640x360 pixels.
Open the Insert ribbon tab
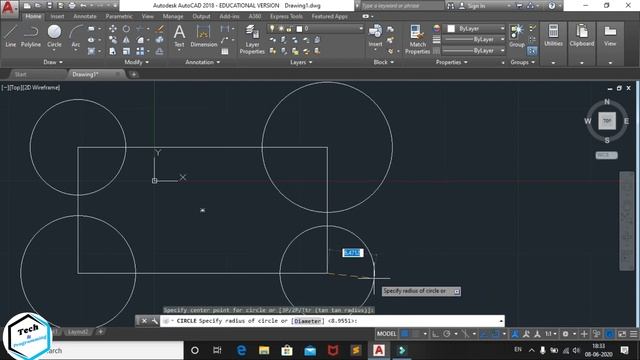(x=57, y=16)
